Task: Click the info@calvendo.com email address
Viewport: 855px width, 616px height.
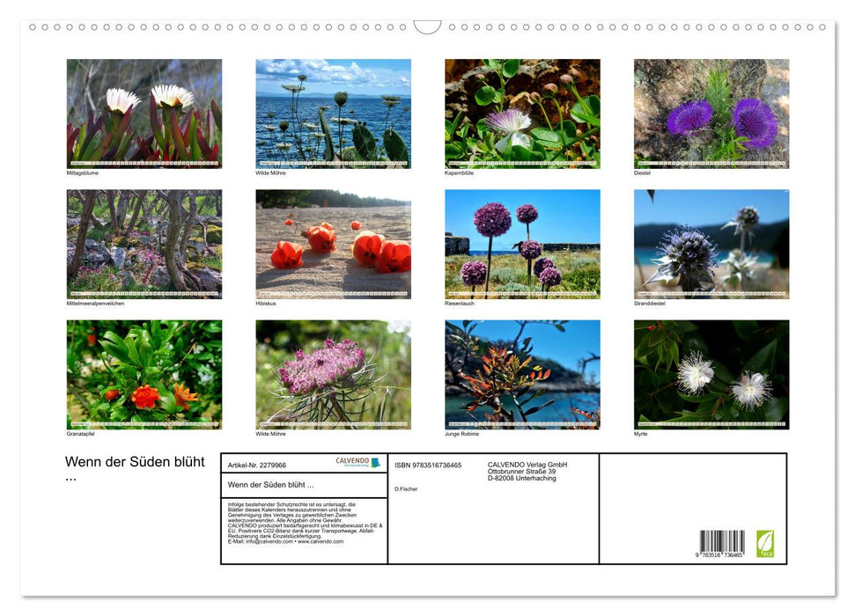Action: (268, 542)
